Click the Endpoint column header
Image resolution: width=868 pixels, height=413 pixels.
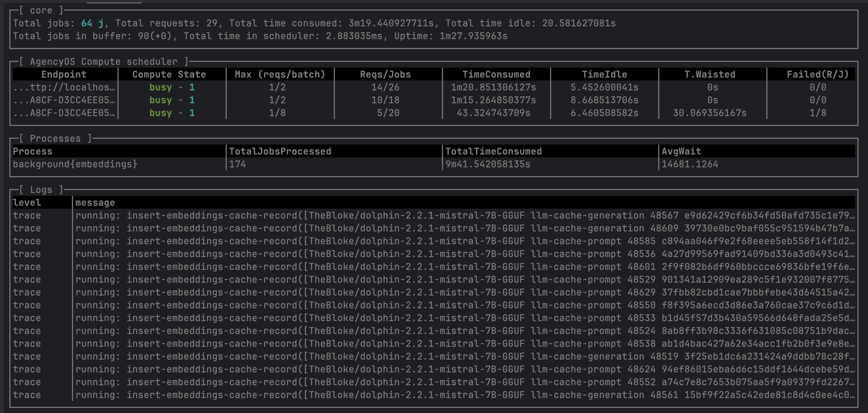64,74
